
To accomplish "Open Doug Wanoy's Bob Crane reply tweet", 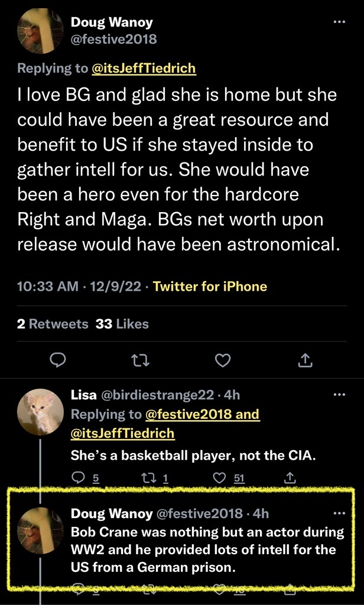I will coord(207,550).
